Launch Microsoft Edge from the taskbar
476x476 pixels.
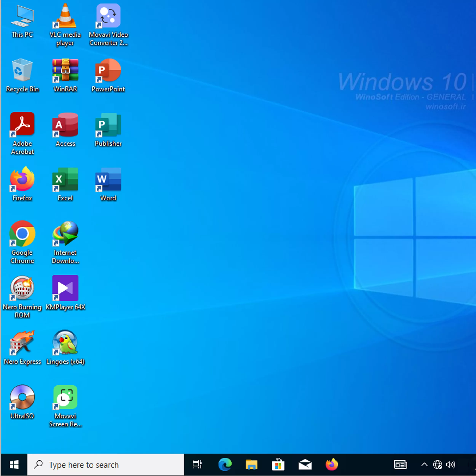pos(225,465)
